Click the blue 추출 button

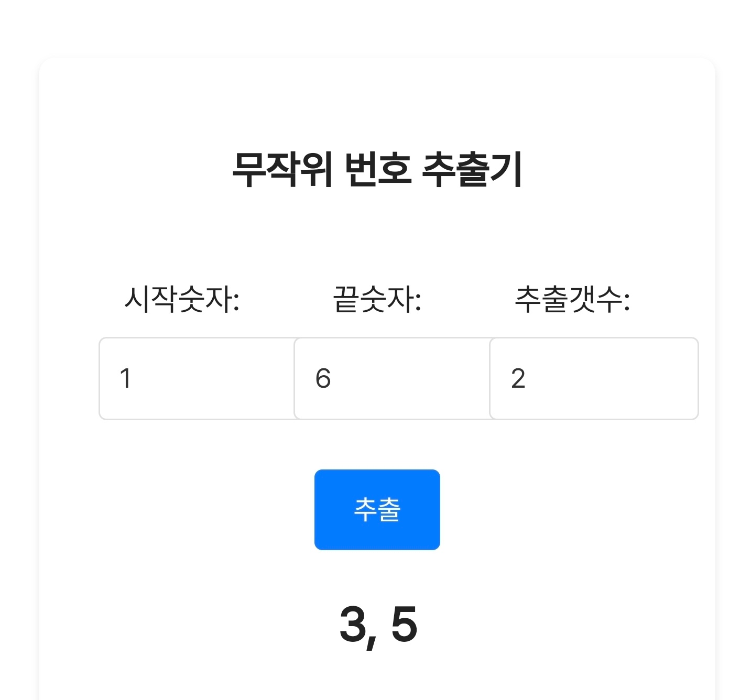377,509
